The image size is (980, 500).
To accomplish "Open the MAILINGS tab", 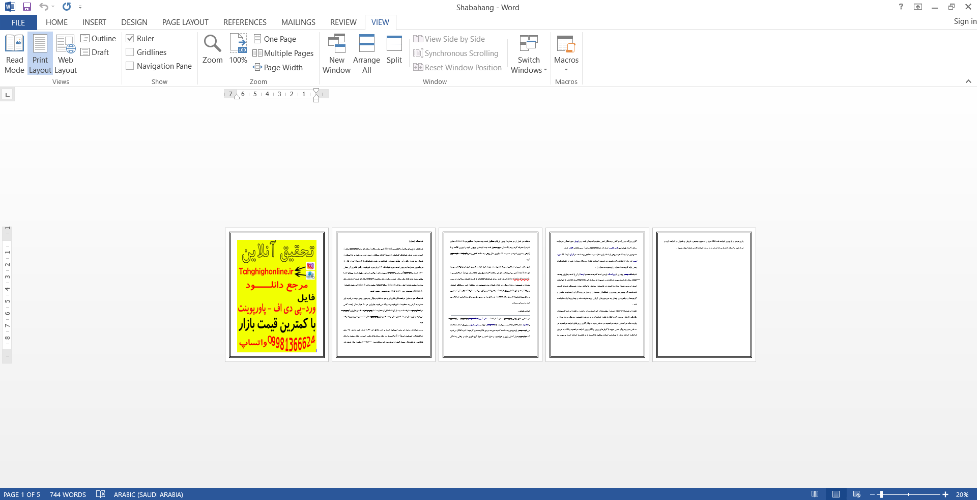I will pos(298,22).
